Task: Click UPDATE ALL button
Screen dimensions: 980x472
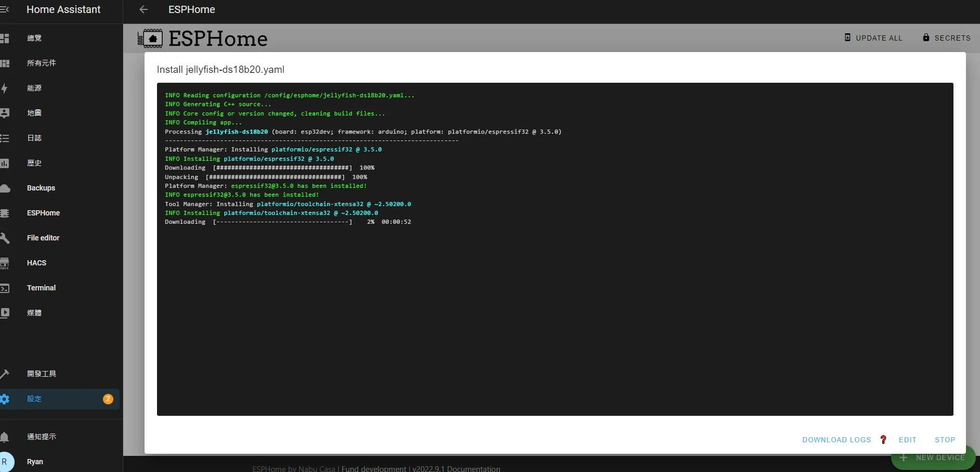Action: [873, 38]
